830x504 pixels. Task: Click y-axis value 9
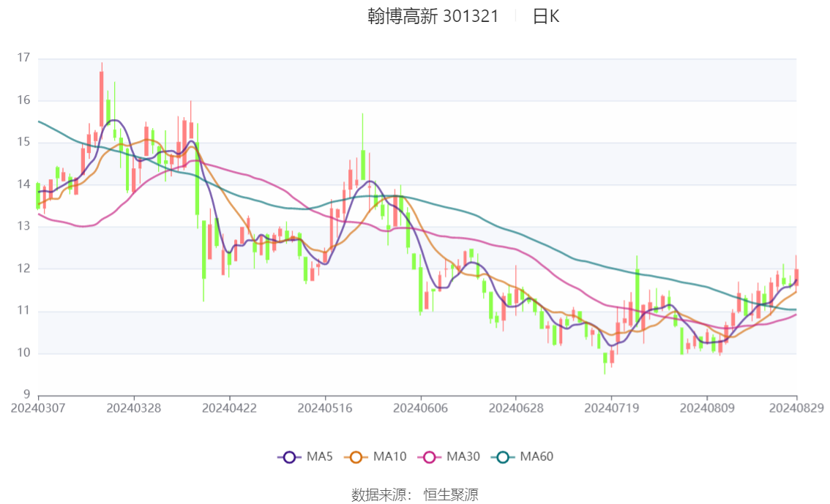(x=26, y=394)
